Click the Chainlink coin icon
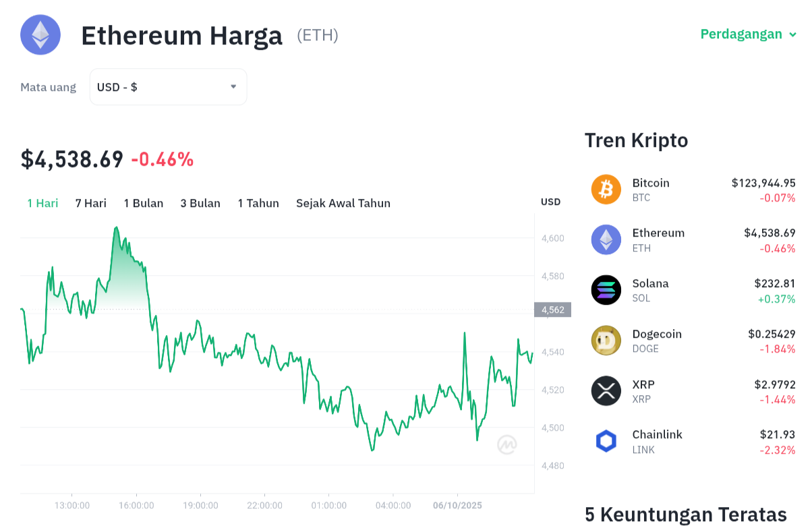 coord(606,441)
